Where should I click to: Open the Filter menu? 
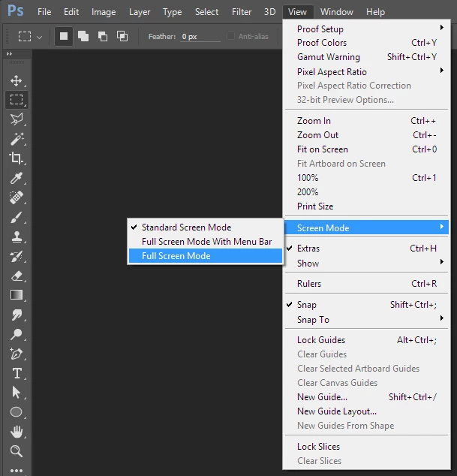point(242,12)
